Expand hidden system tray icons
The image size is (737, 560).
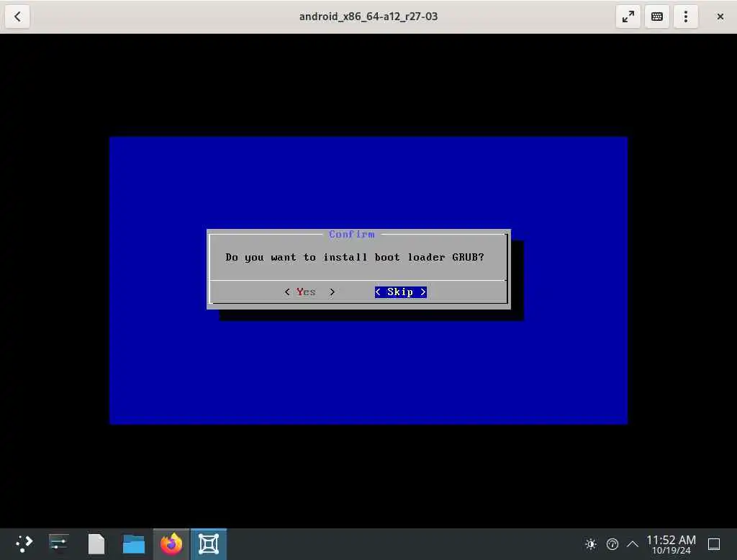tap(633, 544)
